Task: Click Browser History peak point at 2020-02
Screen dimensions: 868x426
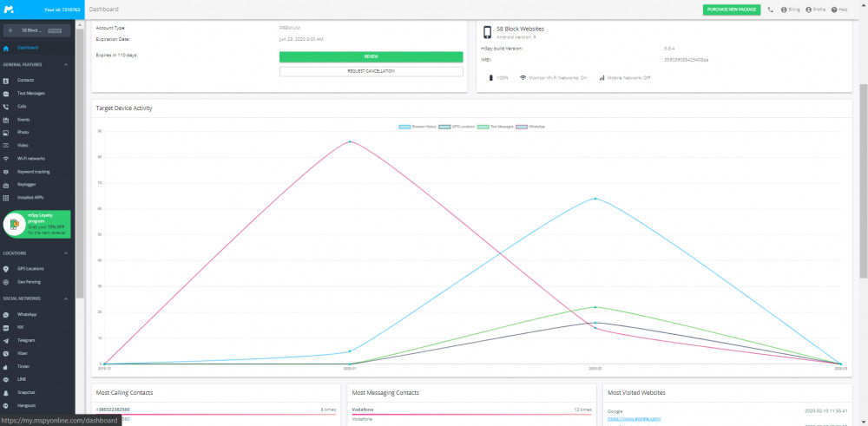Action: click(595, 199)
